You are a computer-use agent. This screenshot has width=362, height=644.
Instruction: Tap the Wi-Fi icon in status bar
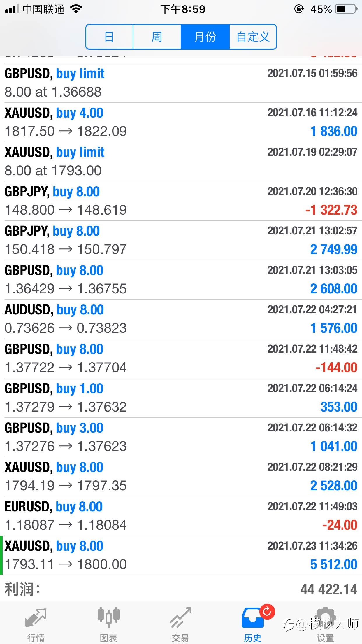pos(76,9)
